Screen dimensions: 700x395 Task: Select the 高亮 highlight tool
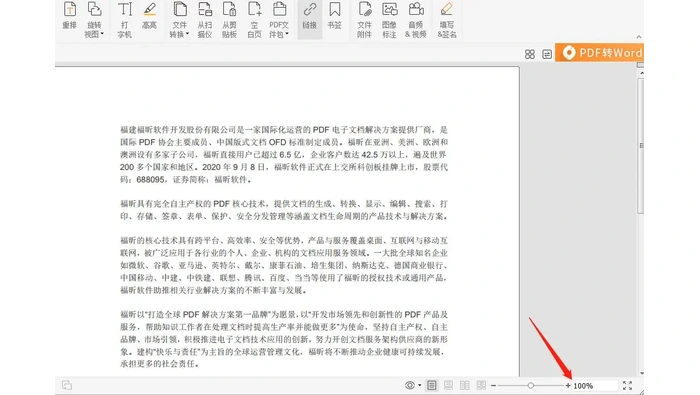click(x=150, y=16)
